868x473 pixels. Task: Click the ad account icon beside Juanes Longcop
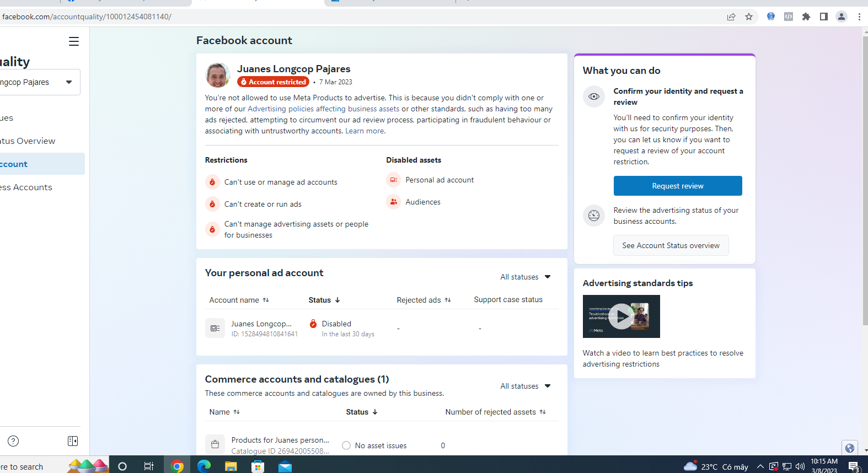(x=215, y=328)
